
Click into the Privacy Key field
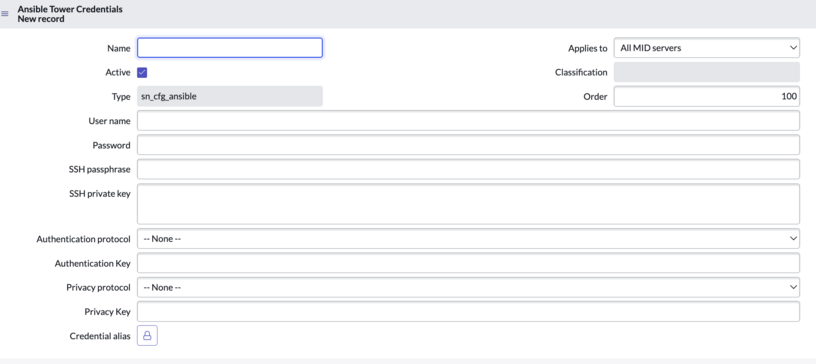468,311
